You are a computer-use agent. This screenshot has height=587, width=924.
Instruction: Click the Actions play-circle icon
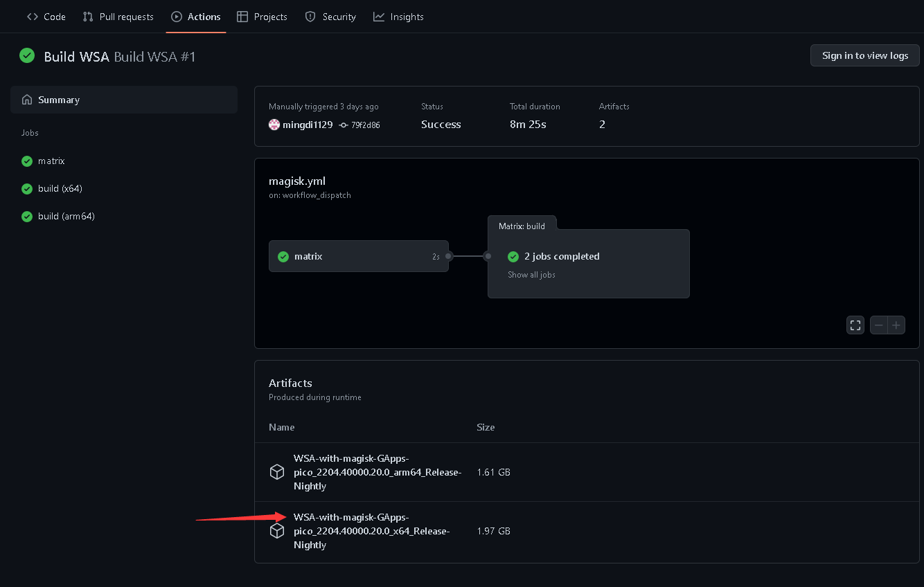pos(177,17)
